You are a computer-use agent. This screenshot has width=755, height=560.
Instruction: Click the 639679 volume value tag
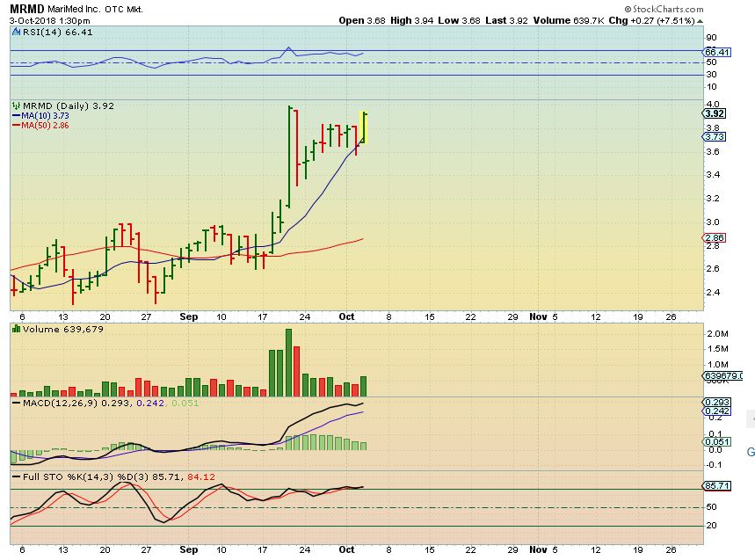[722, 375]
